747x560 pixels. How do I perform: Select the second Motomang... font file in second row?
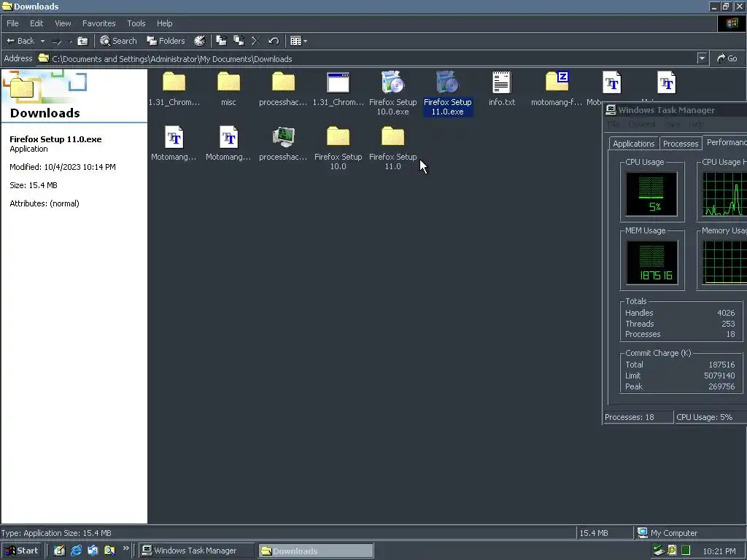(x=228, y=144)
